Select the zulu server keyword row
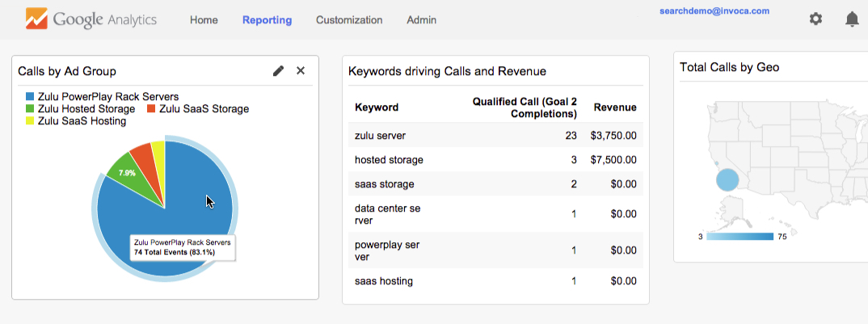 496,135
